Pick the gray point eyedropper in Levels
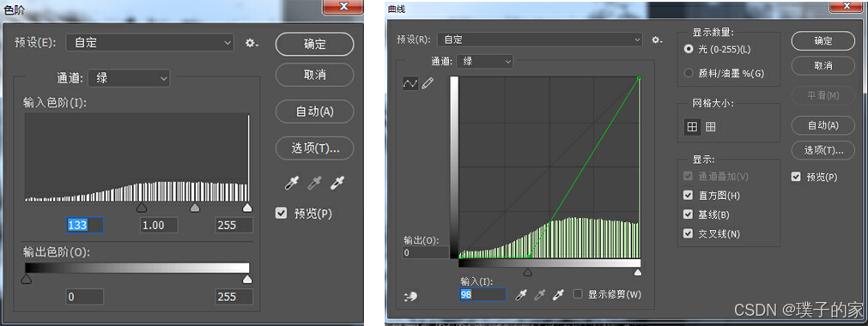868x326 pixels. 314,184
